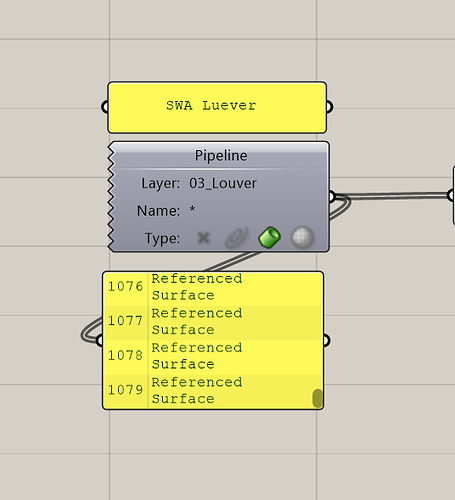This screenshot has height=500, width=455.
Task: Click the Referenced Surface panel input grip
Action: point(99,341)
